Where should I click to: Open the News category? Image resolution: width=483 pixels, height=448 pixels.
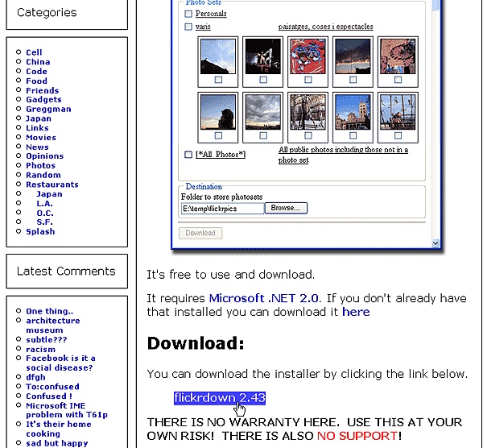pos(37,147)
